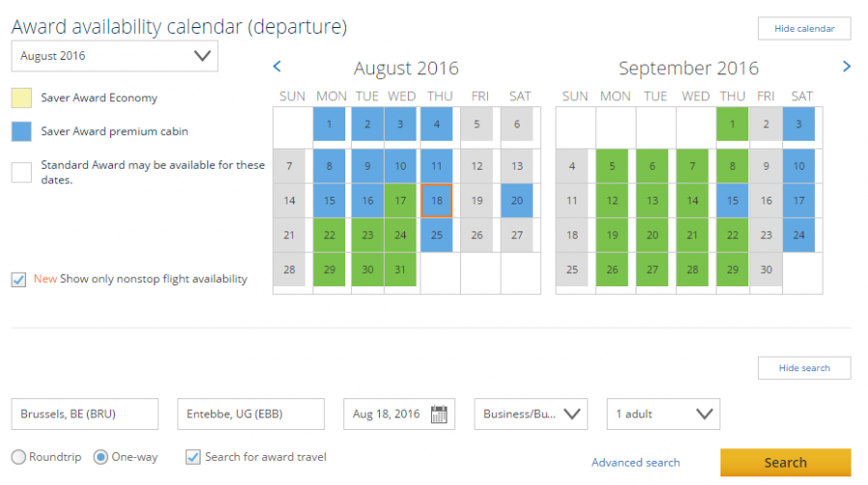The height and width of the screenshot is (485, 868).
Task: Click the Hide calendar button
Action: [804, 28]
